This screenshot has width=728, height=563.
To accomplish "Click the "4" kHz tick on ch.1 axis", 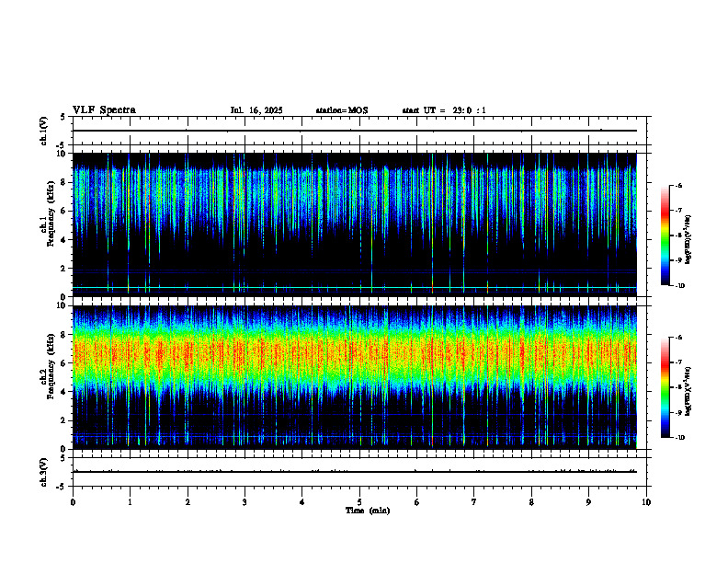I will (x=64, y=240).
